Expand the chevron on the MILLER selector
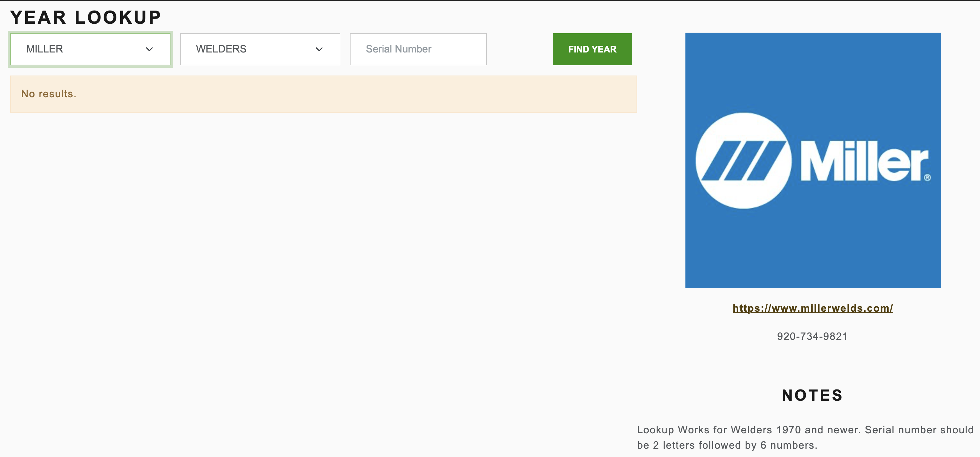 [x=149, y=49]
